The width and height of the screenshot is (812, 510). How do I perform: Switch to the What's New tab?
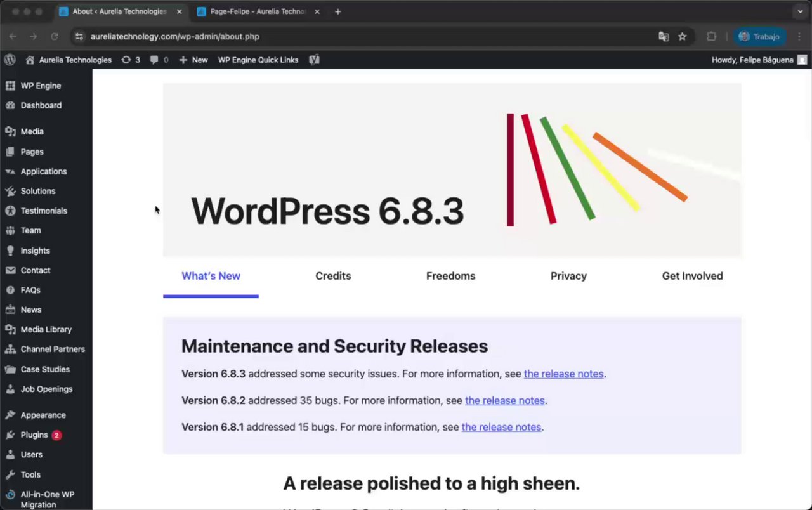pos(211,276)
